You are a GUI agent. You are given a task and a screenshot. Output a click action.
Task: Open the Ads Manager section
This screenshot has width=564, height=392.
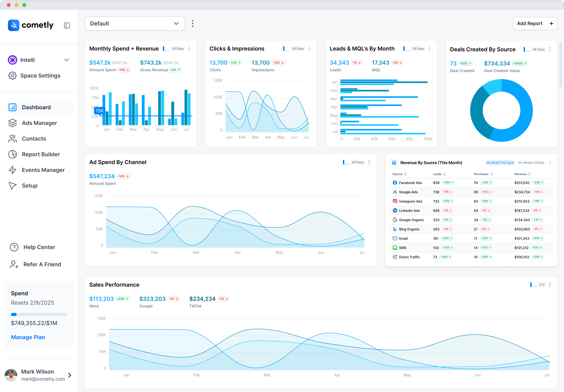point(13,123)
